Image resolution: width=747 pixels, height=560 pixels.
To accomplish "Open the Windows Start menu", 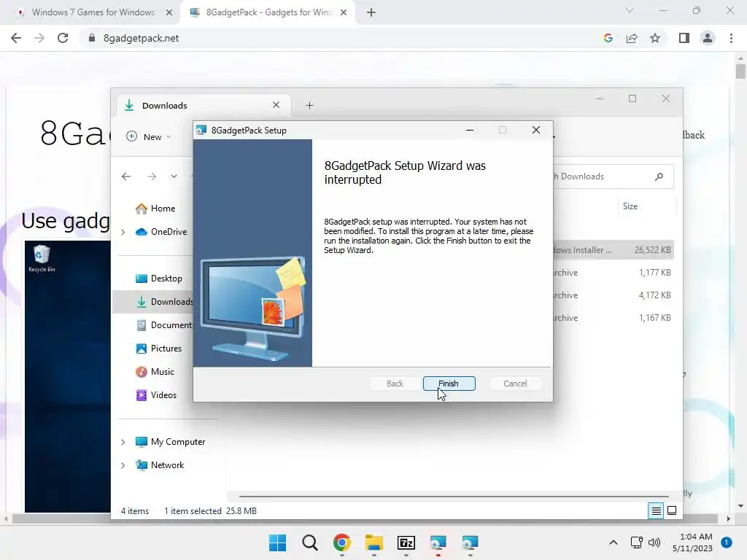I will pos(277,542).
